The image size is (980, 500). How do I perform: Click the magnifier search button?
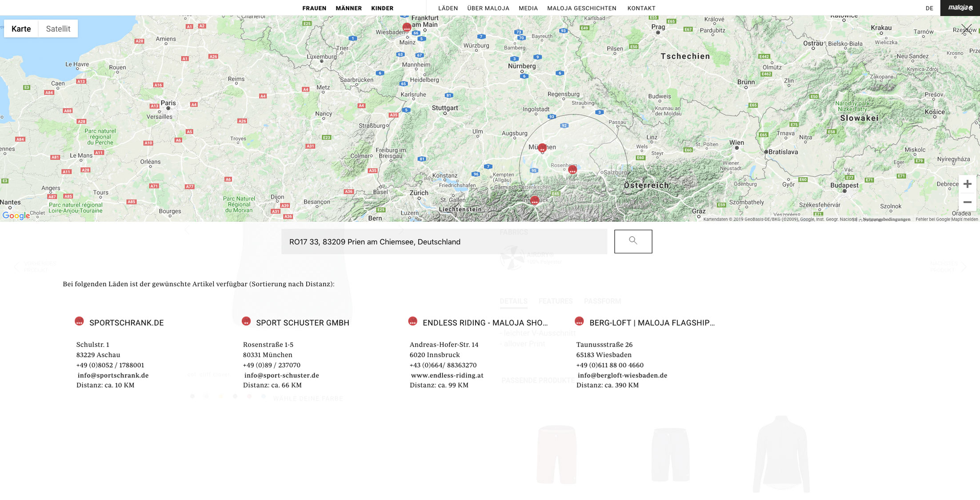pyautogui.click(x=633, y=241)
